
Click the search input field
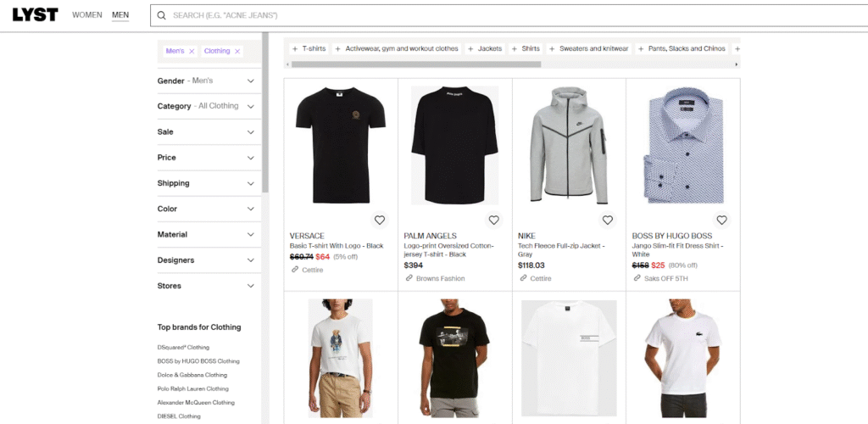[509, 15]
